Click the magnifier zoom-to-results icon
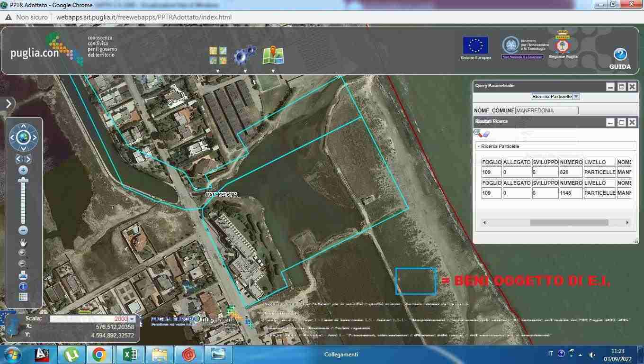644x364 pixels. coord(478,134)
